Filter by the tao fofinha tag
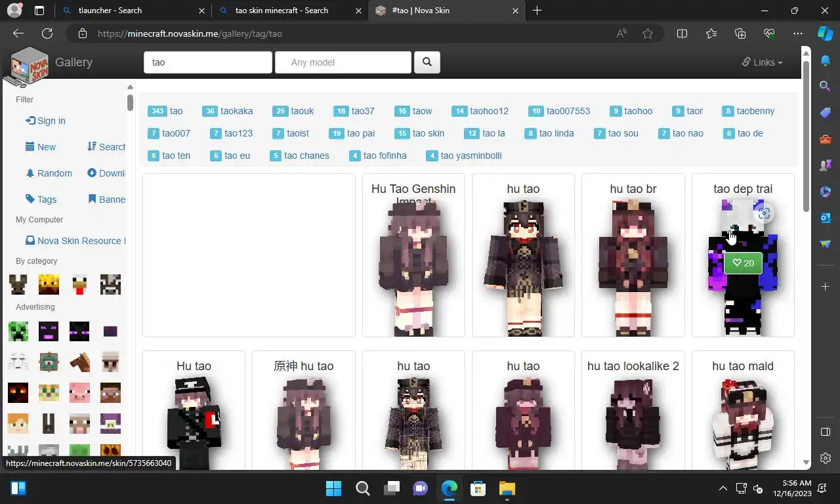The image size is (840, 504). pos(377,156)
